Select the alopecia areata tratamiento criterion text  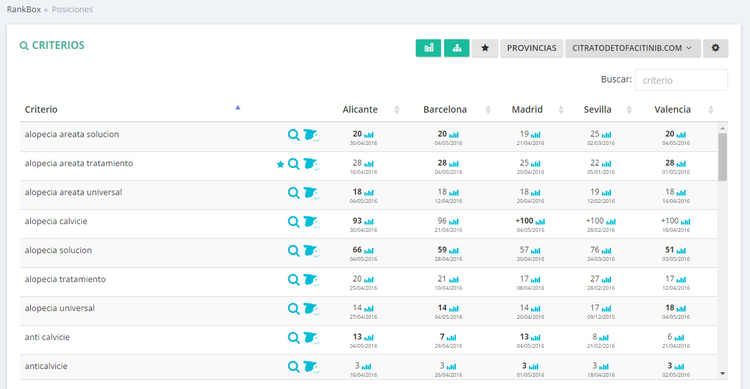coord(79,163)
